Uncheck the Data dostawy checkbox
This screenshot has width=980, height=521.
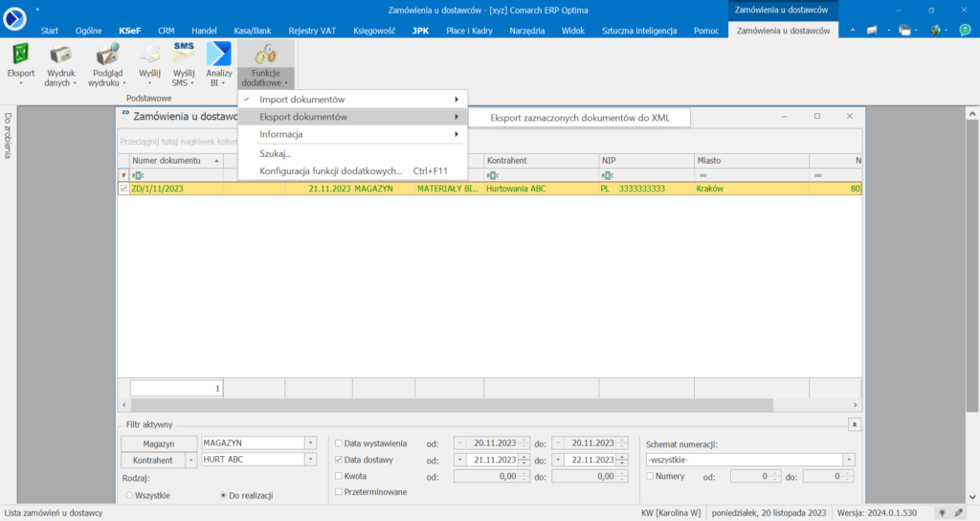[339, 460]
